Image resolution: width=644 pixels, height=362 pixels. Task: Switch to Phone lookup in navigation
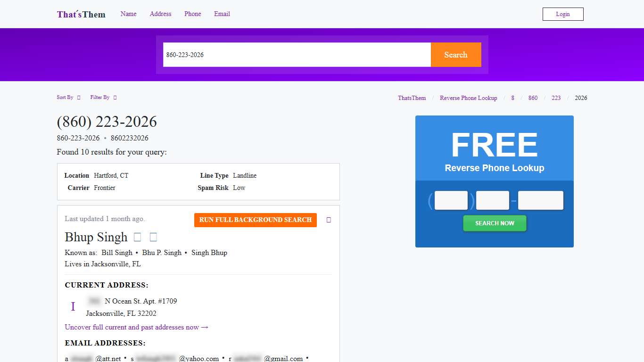click(x=192, y=14)
